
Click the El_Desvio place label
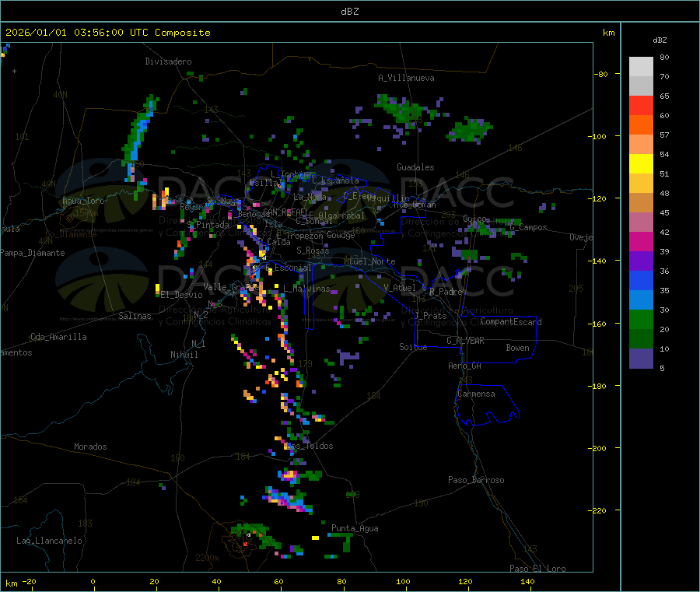pyautogui.click(x=182, y=295)
